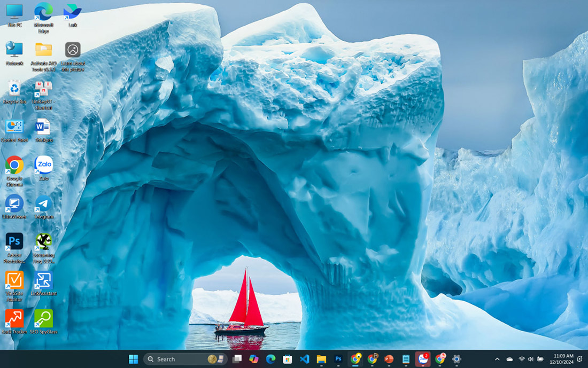Open Windows Settings from the taskbar
The image size is (588, 368).
[456, 359]
